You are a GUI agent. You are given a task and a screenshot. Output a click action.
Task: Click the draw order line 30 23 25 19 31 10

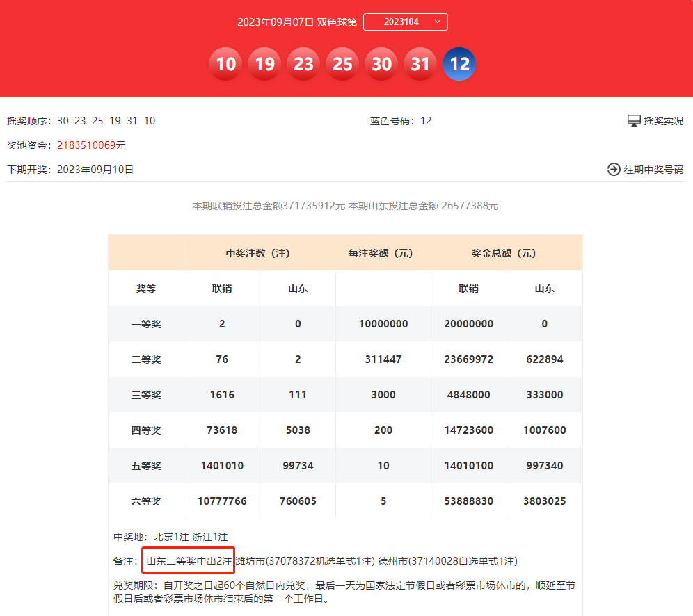81,121
